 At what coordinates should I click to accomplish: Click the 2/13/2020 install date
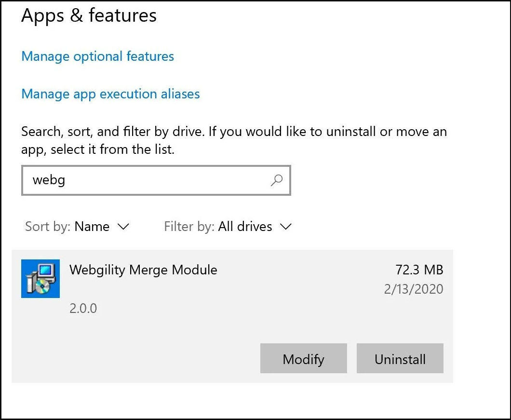(414, 289)
